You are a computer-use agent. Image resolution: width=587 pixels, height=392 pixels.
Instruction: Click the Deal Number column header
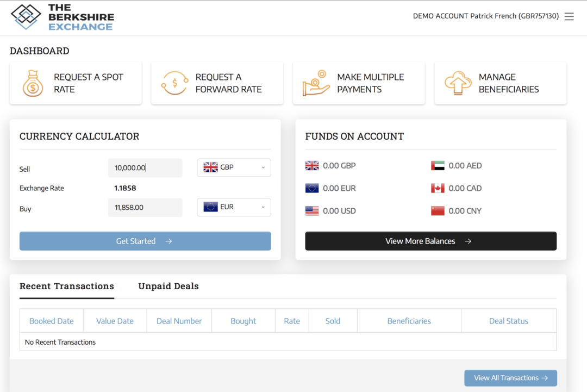(x=179, y=321)
